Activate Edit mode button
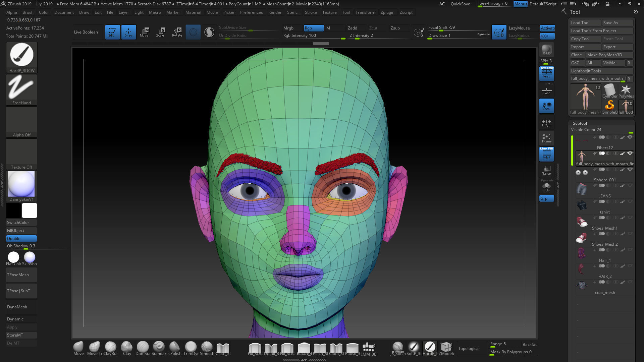 [112, 32]
